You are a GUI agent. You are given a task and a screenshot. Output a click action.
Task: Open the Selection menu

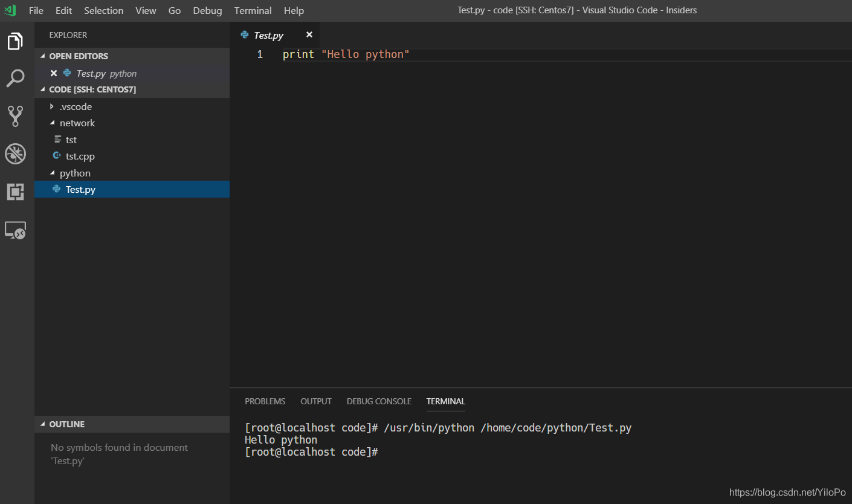[104, 10]
